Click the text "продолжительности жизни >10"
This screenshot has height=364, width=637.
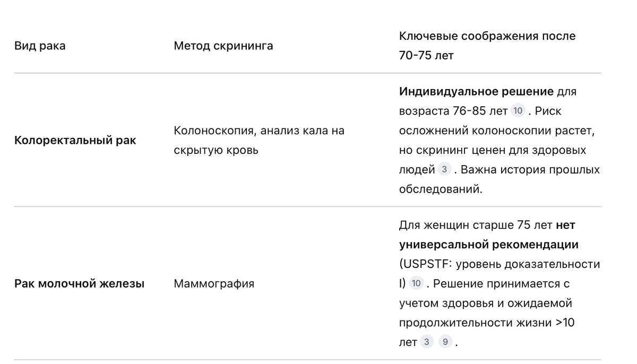486,323
